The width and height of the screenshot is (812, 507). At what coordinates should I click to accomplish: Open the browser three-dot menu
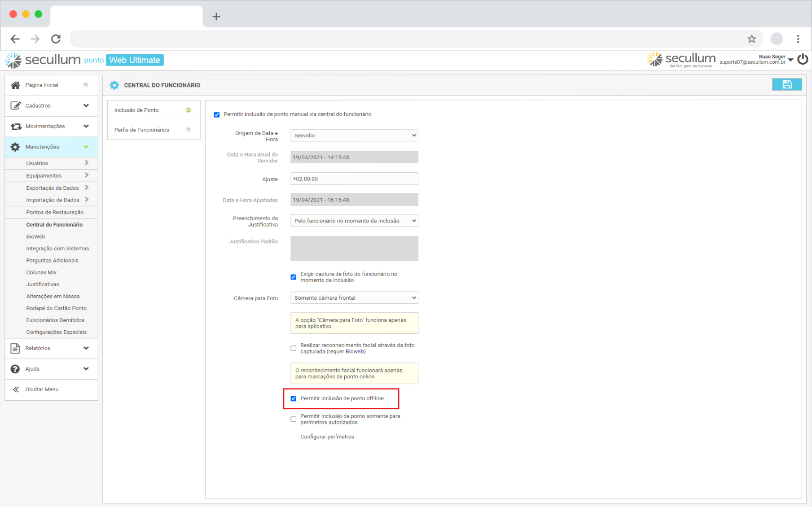798,39
